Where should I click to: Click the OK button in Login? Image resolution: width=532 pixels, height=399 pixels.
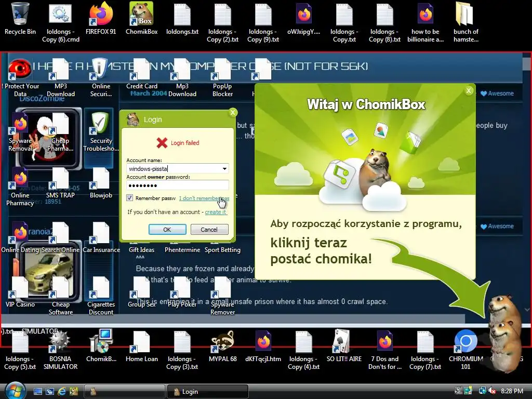(x=167, y=229)
